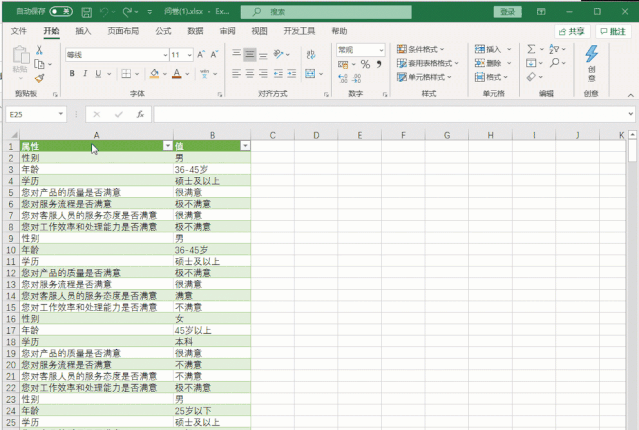
Task: Click the Copy icon
Action: pos(40,64)
